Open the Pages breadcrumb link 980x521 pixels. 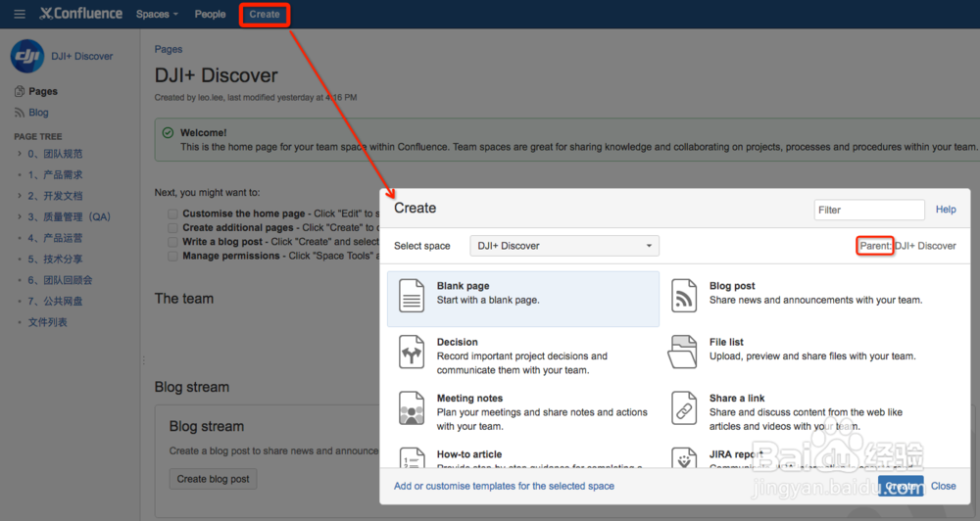169,49
